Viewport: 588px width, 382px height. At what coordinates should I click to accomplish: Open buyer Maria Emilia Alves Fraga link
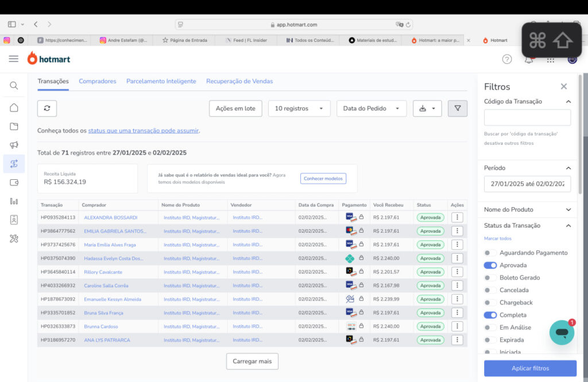(x=110, y=245)
